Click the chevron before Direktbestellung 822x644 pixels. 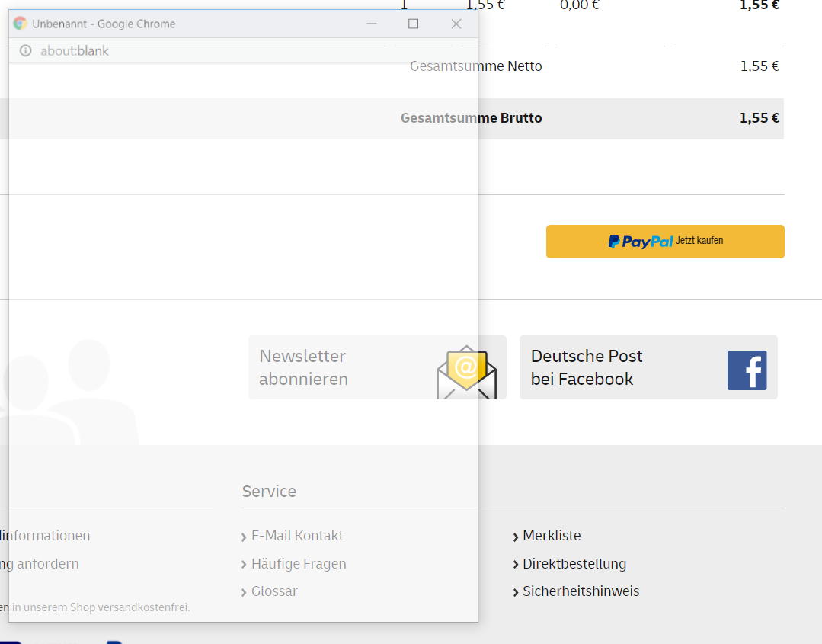point(515,565)
